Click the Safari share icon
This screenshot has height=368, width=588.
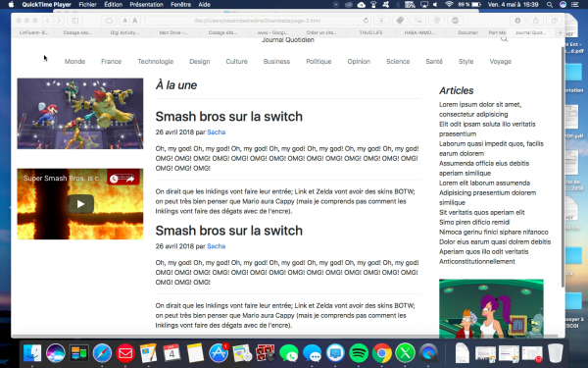pyautogui.click(x=535, y=21)
